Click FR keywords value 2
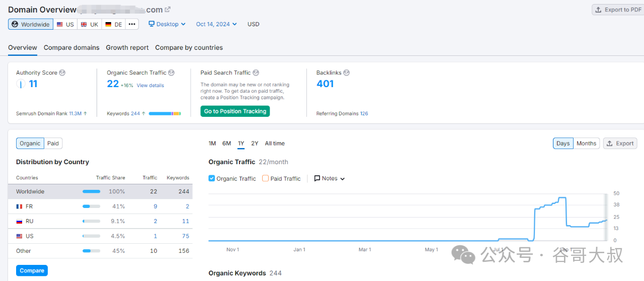This screenshot has width=644, height=281. (188, 206)
